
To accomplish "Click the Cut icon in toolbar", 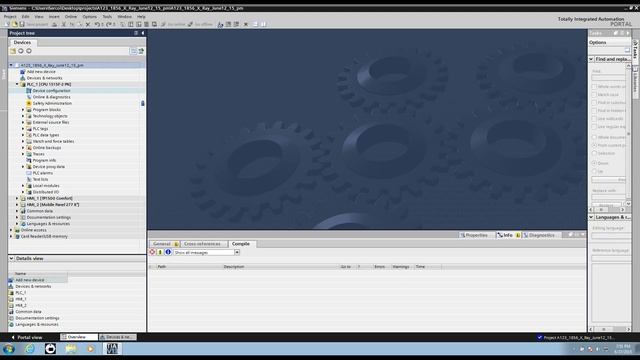I will coord(64,24).
